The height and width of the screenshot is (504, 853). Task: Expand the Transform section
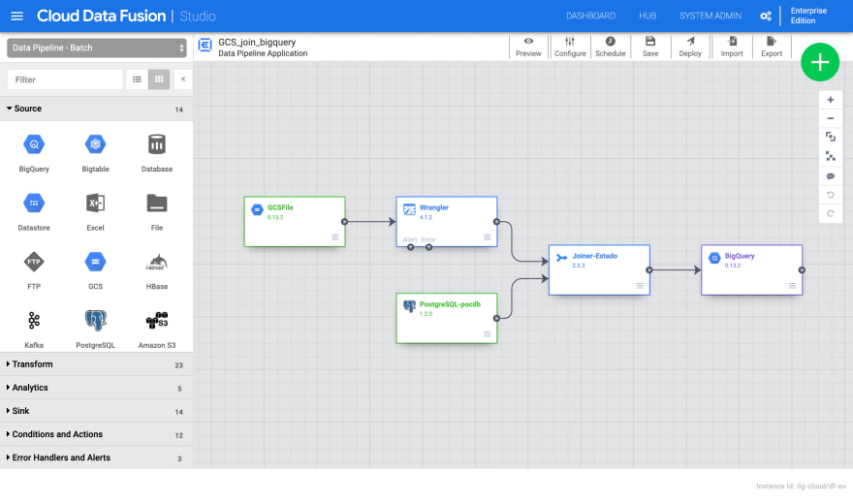pos(96,364)
